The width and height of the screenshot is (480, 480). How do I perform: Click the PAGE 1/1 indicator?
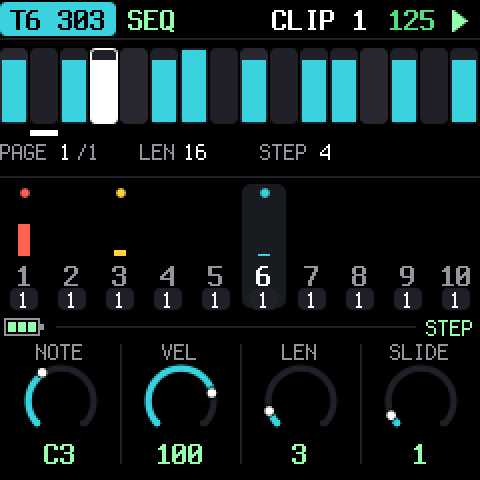coord(48,153)
